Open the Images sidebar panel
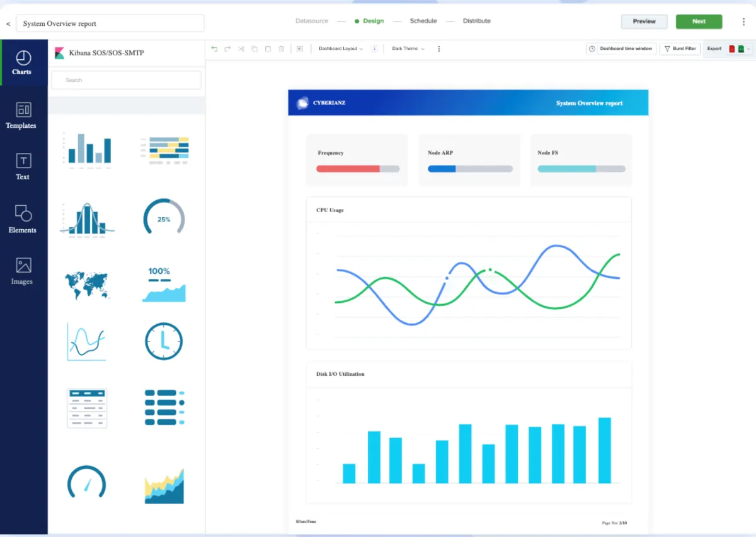Image resolution: width=756 pixels, height=537 pixels. (x=23, y=271)
